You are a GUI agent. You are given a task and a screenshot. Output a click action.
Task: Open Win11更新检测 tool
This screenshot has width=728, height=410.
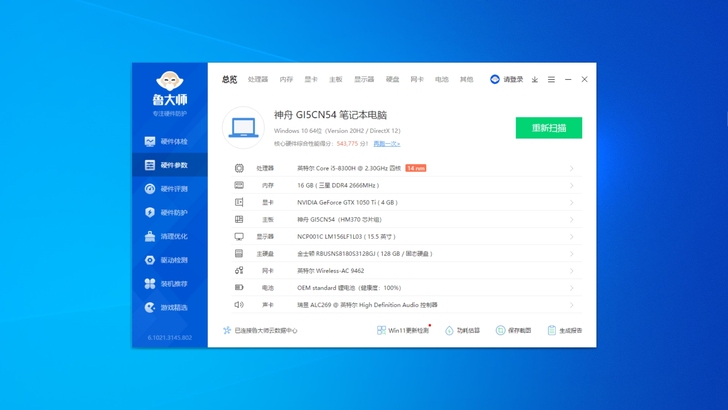[403, 330]
